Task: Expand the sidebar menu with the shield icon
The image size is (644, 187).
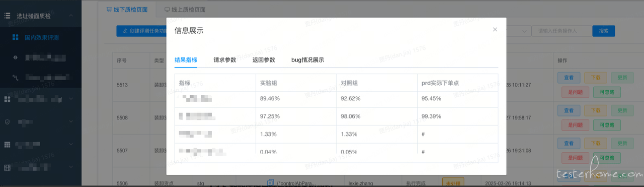Action: click(71, 122)
